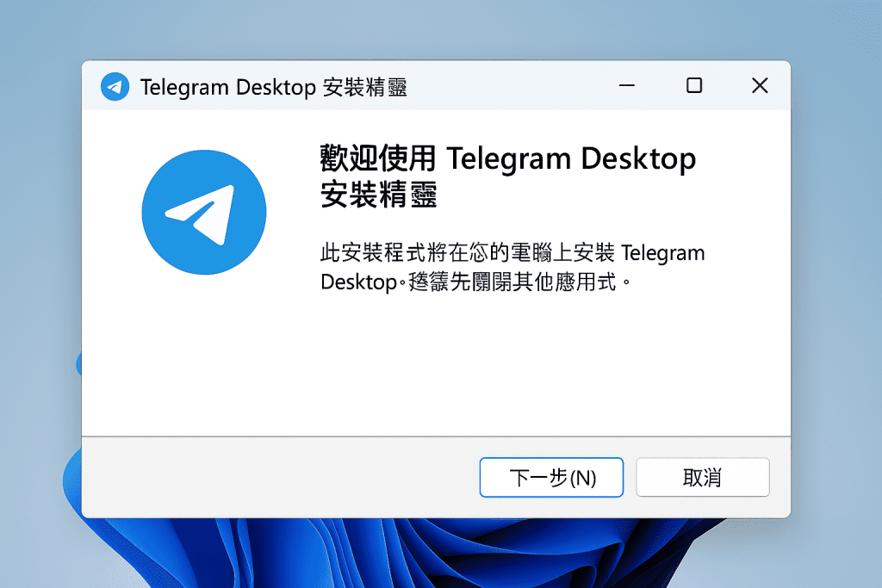Click the second heading line 安裝精靈
This screenshot has height=588, width=882.
pyautogui.click(x=378, y=195)
